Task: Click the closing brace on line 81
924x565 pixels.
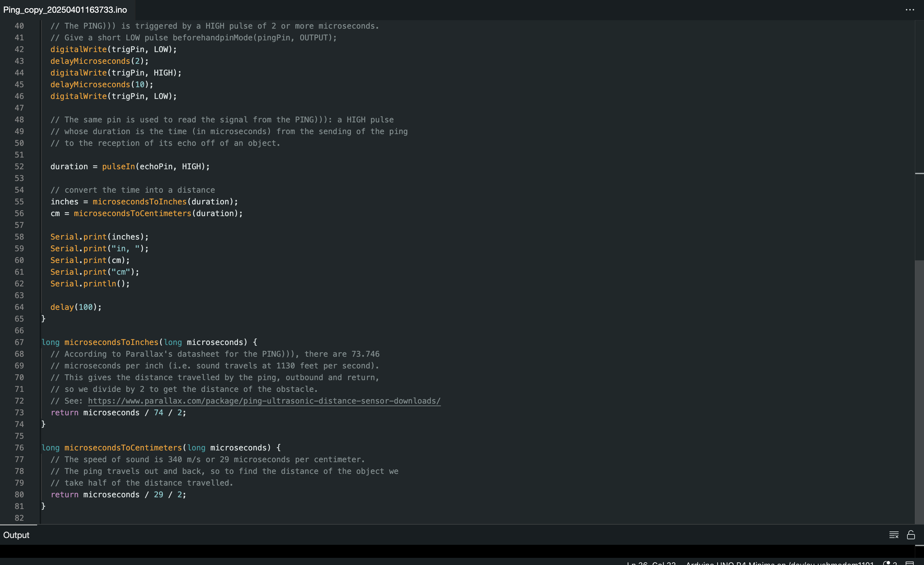Action: click(x=44, y=506)
